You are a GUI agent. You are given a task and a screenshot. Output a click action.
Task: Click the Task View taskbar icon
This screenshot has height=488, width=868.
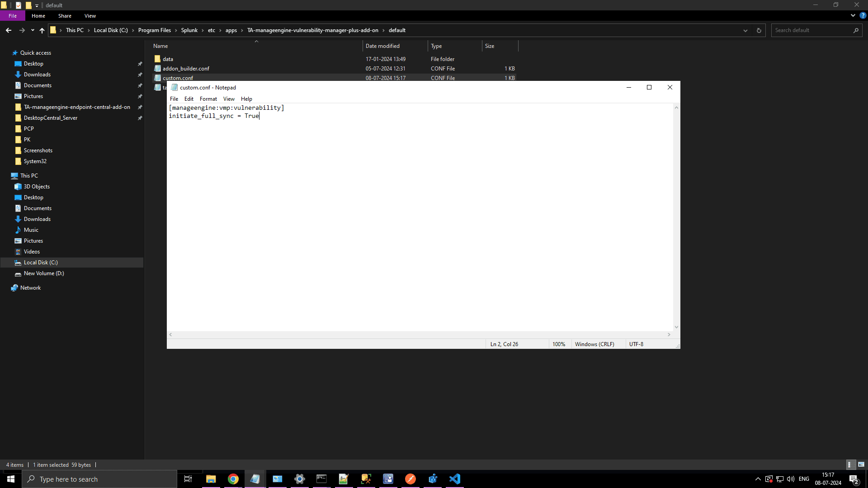click(188, 479)
